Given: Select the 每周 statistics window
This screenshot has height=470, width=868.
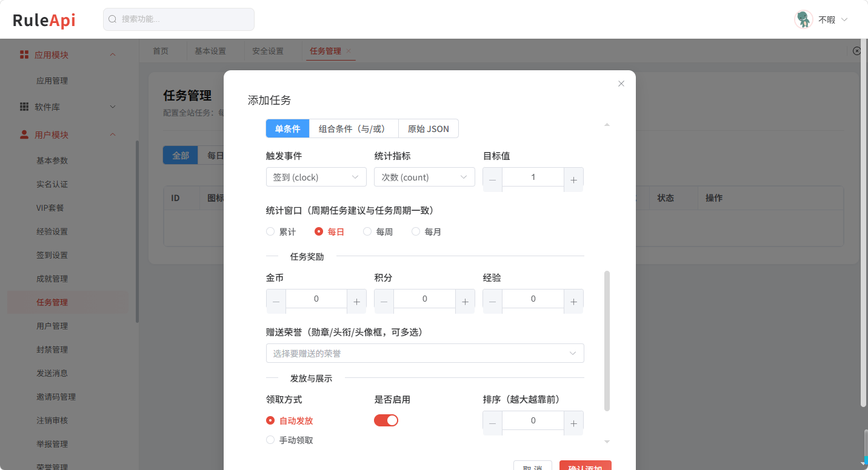Looking at the screenshot, I should (x=378, y=232).
